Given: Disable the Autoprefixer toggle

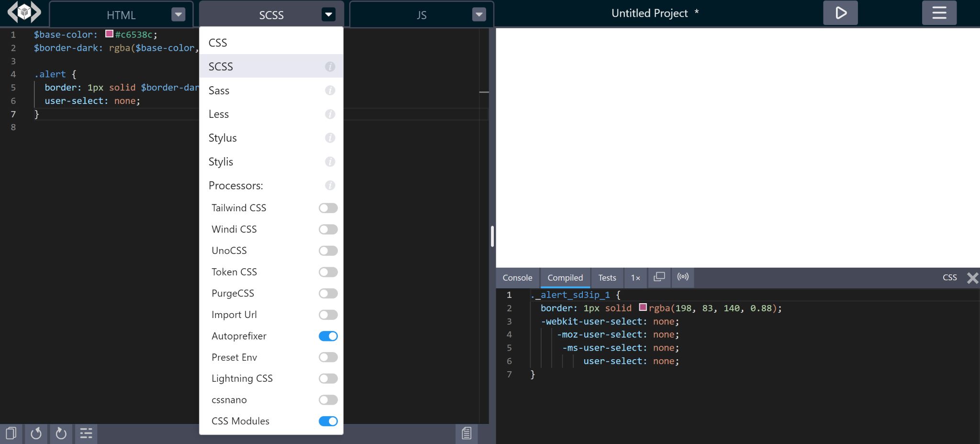Looking at the screenshot, I should (328, 336).
